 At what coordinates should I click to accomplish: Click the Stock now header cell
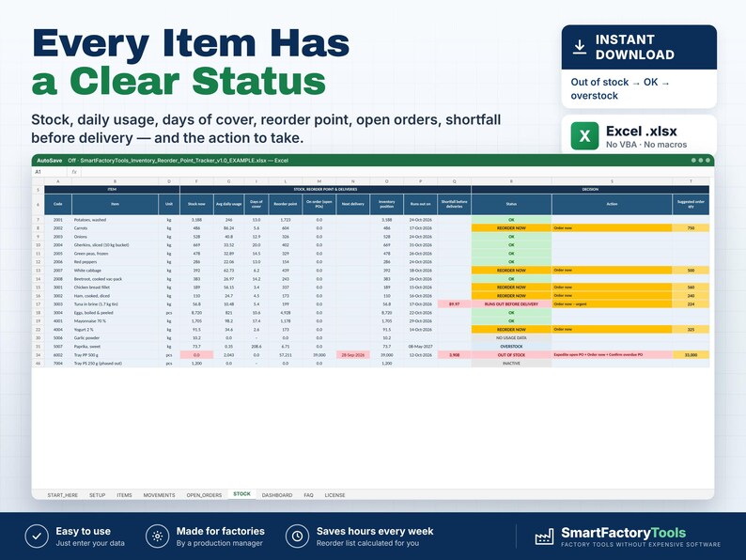pyautogui.click(x=196, y=204)
